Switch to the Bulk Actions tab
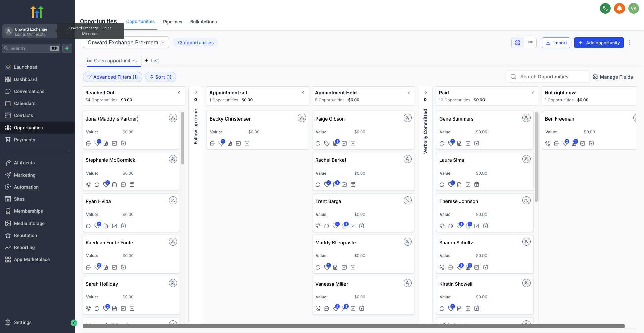This screenshot has height=333, width=644. [x=203, y=22]
